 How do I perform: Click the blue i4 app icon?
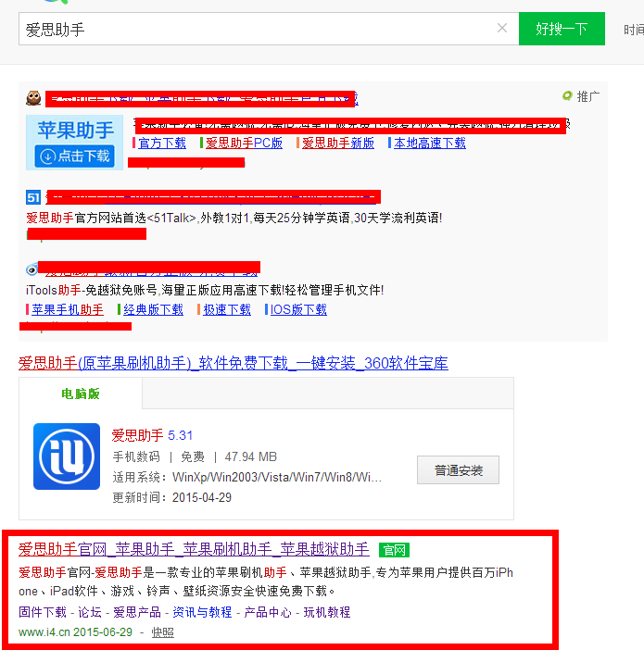pos(67,456)
